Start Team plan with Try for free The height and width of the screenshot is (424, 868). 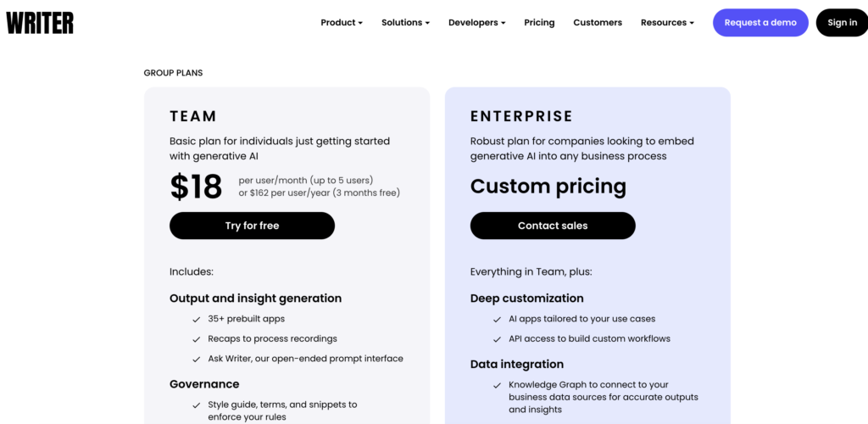pos(252,226)
